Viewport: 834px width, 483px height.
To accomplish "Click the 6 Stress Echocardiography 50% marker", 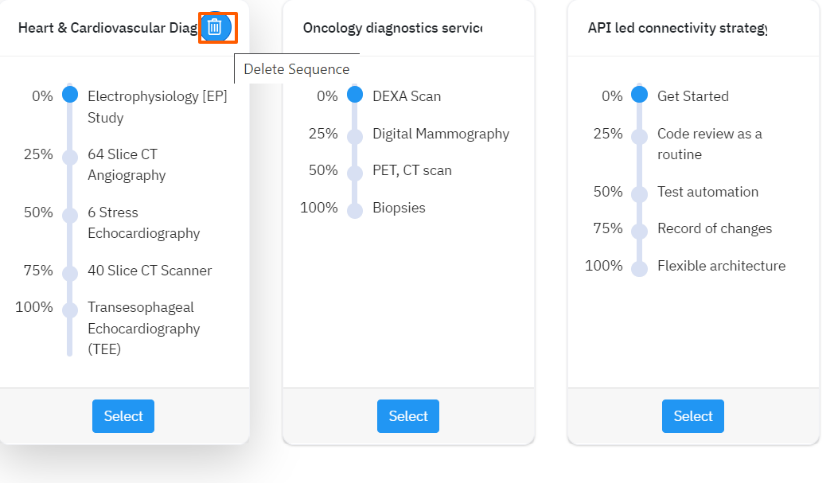I will coord(69,215).
